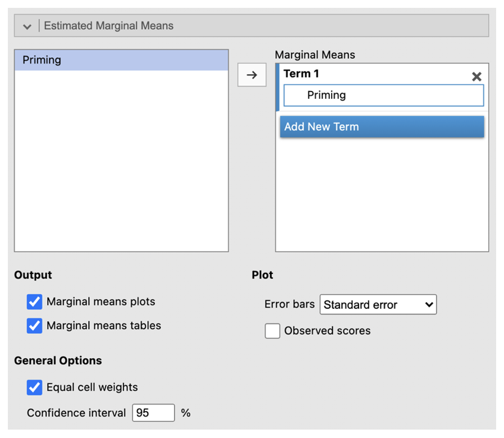Click empty space in the Marginal Means box
Viewport: 504px width, 438px height.
[382, 197]
